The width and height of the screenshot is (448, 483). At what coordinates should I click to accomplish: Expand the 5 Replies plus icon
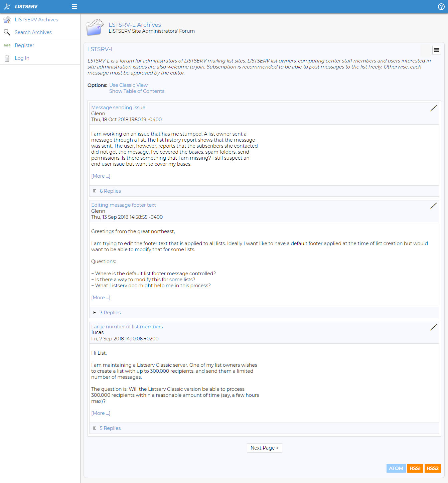[x=95, y=428]
